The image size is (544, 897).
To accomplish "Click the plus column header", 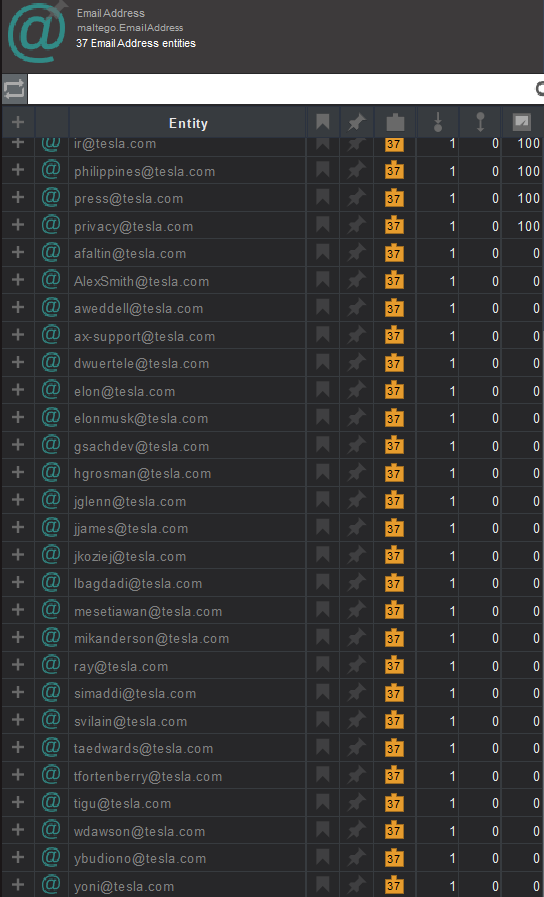I will click(x=18, y=122).
